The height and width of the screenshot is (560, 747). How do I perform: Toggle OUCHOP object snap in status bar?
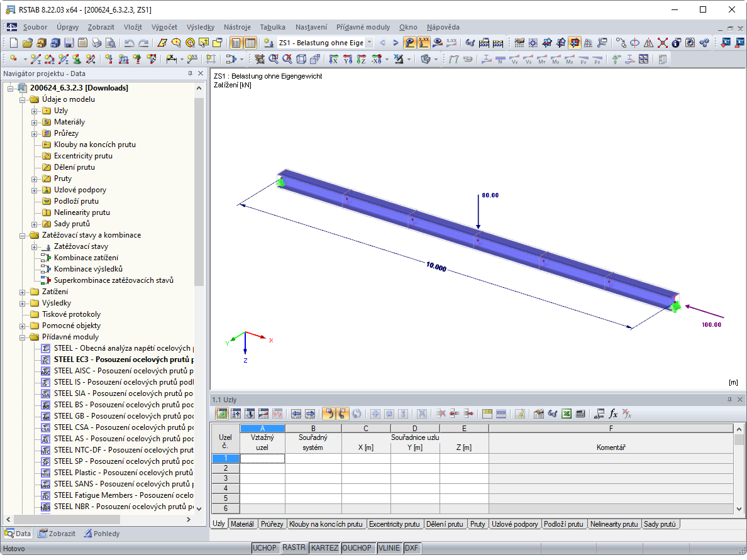coord(357,548)
